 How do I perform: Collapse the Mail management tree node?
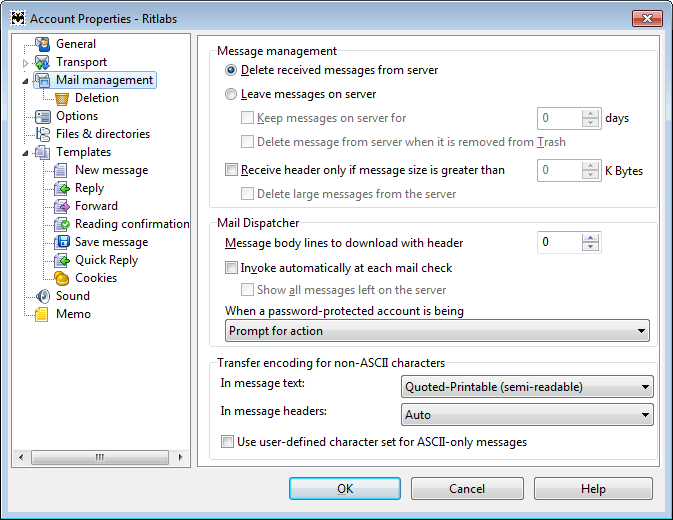tap(25, 81)
